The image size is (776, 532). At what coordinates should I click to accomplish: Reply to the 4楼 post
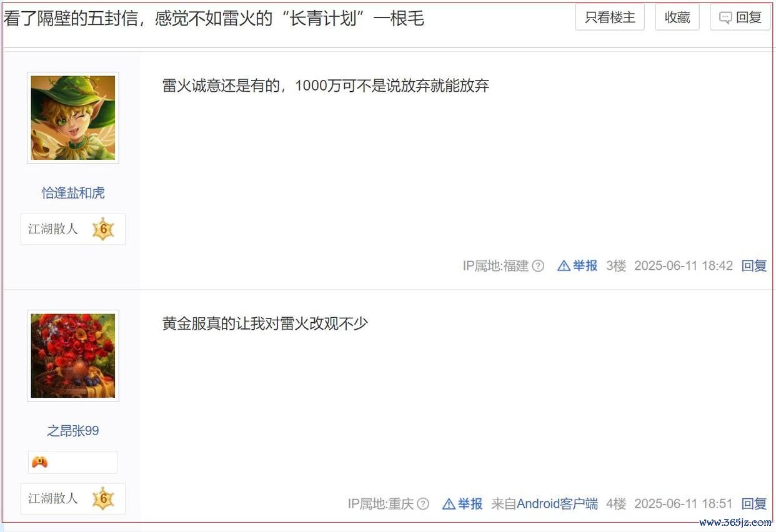[x=754, y=503]
